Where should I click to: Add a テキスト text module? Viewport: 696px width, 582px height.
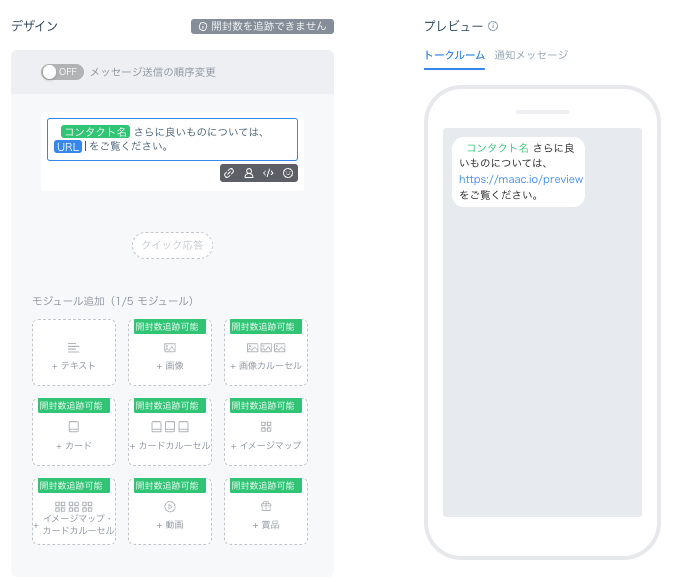pos(74,353)
